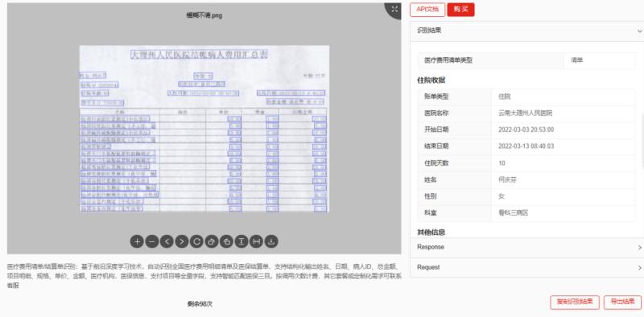Viewport: 644px width, 317px height.
Task: Toggle fullscreen preview in the corner
Action: pyautogui.click(x=394, y=9)
